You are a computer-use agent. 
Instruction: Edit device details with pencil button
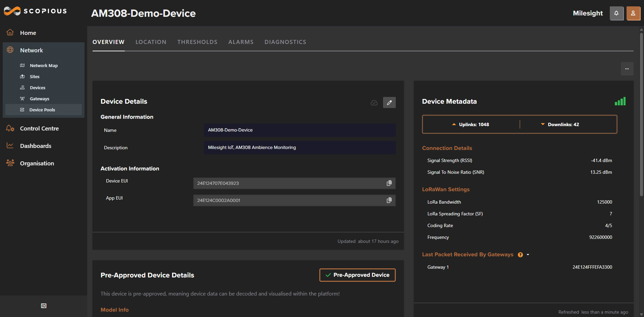[x=389, y=103]
